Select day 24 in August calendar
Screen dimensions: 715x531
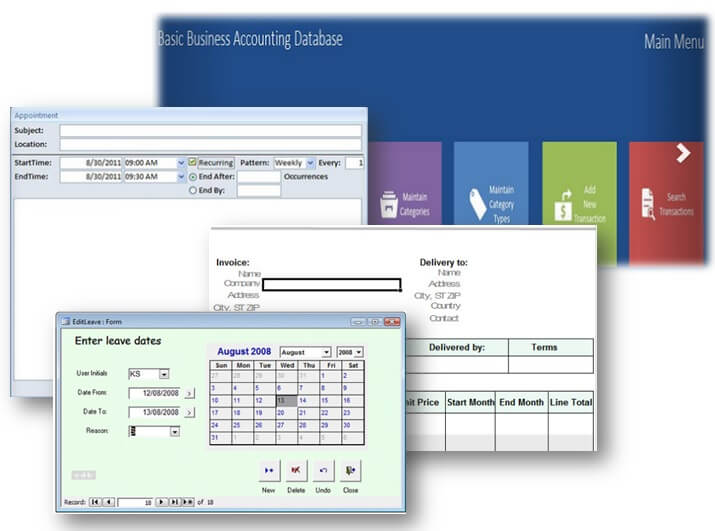coord(221,425)
